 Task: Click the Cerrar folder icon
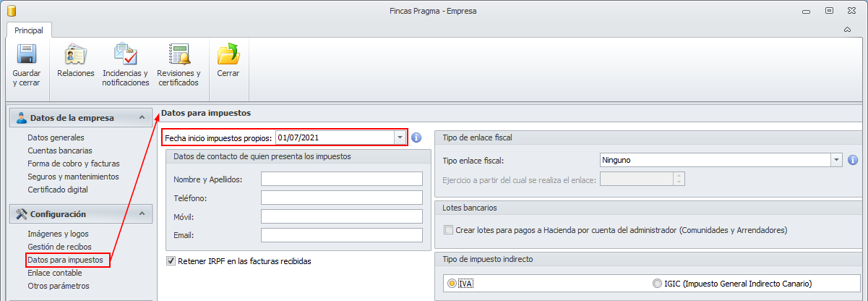(x=228, y=56)
